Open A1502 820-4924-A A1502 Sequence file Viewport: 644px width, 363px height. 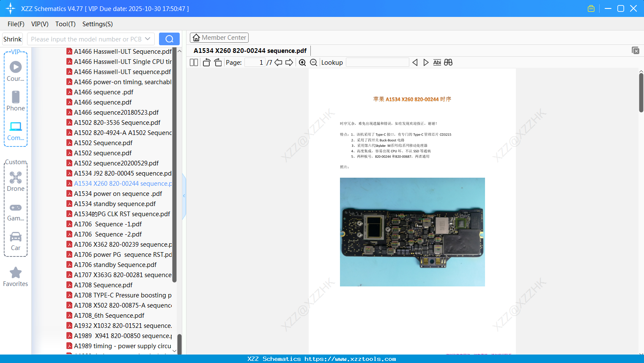[123, 133]
